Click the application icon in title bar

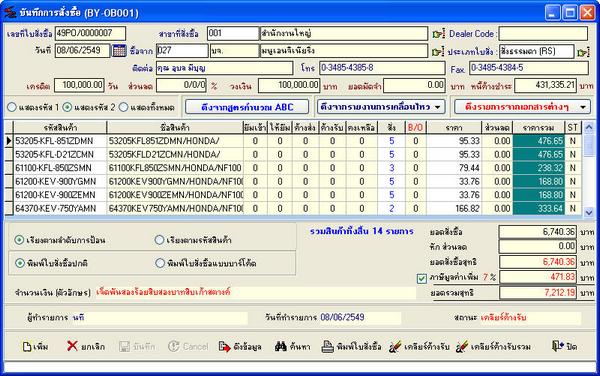[x=10, y=12]
